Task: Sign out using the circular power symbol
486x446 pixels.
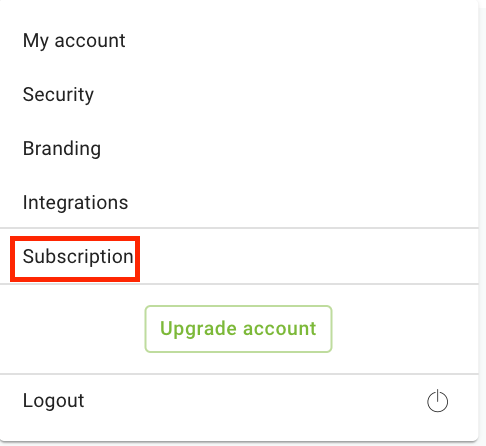Action: point(437,401)
